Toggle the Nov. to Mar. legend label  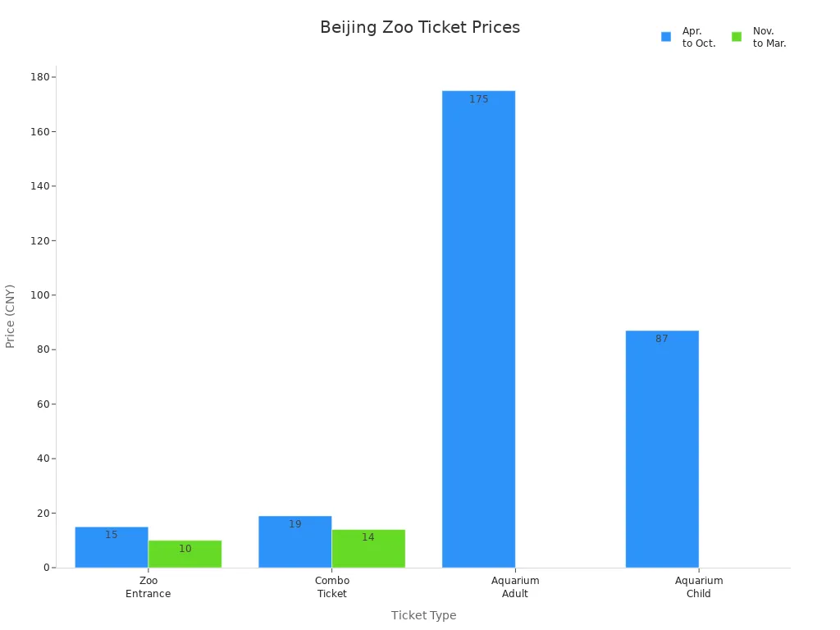[769, 37]
